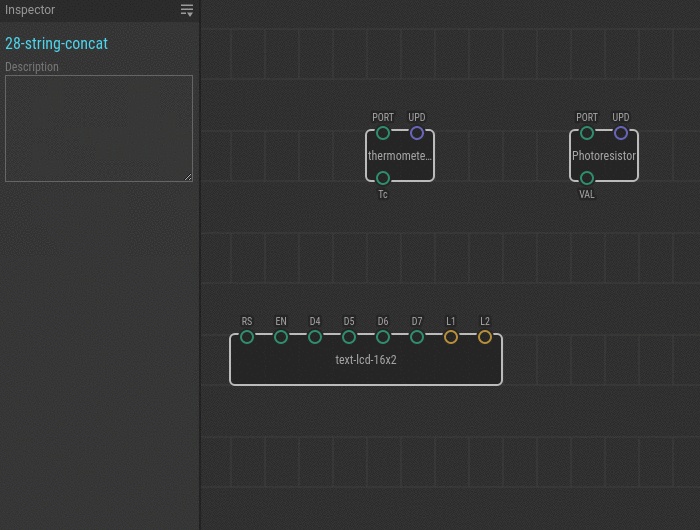The image size is (700, 530).
Task: Focus the Description text area
Action: [x=99, y=128]
